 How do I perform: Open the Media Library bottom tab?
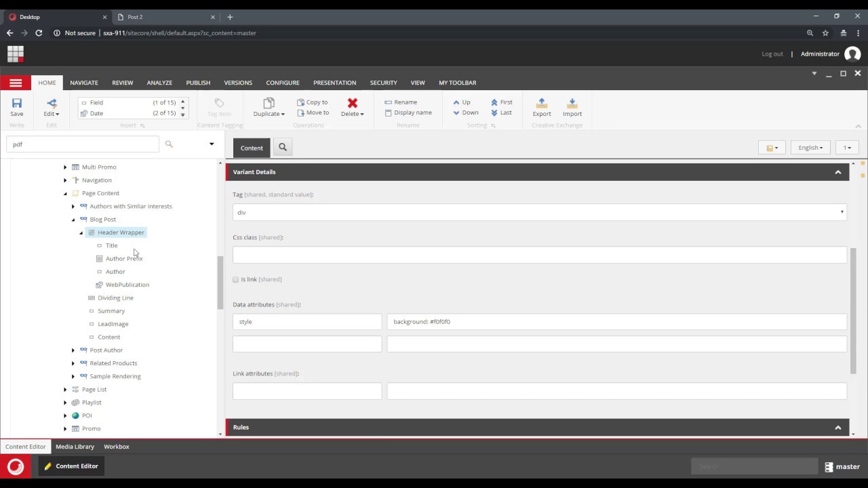75,447
